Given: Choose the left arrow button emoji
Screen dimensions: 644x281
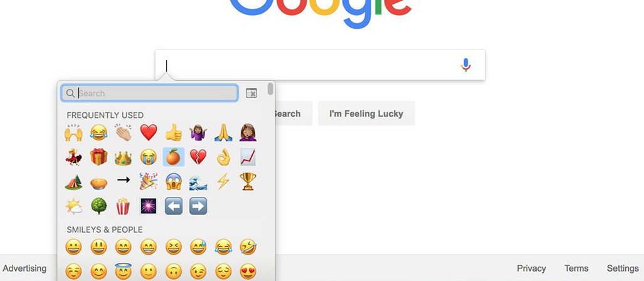Looking at the screenshot, I should click(173, 206).
